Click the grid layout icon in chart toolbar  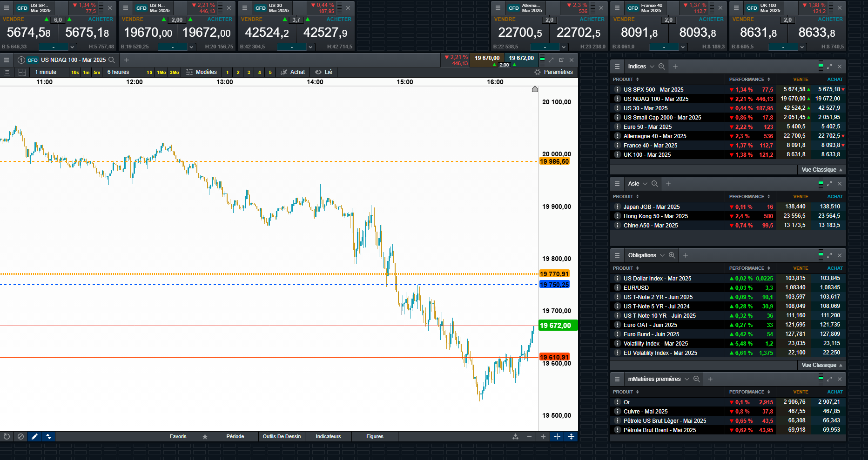(x=22, y=72)
